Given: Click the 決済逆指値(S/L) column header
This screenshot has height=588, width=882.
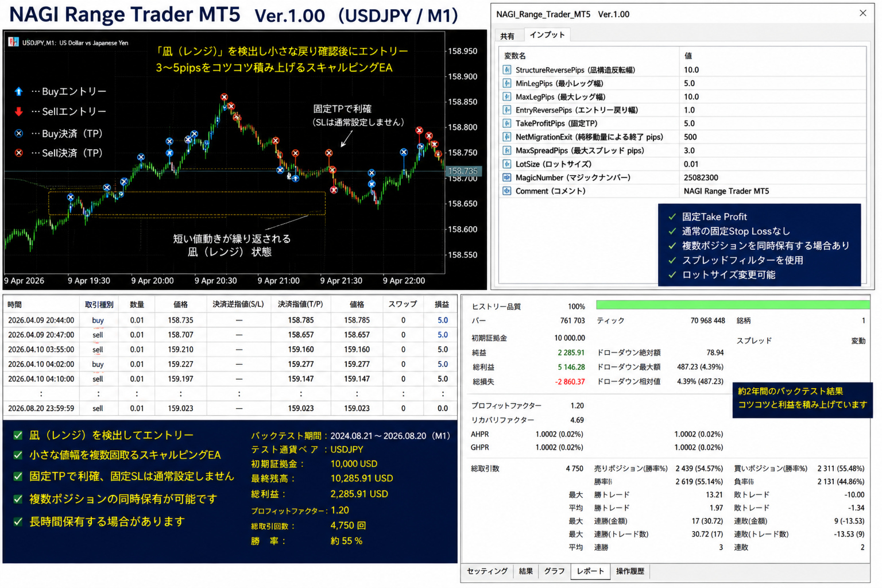Looking at the screenshot, I should tap(238, 305).
